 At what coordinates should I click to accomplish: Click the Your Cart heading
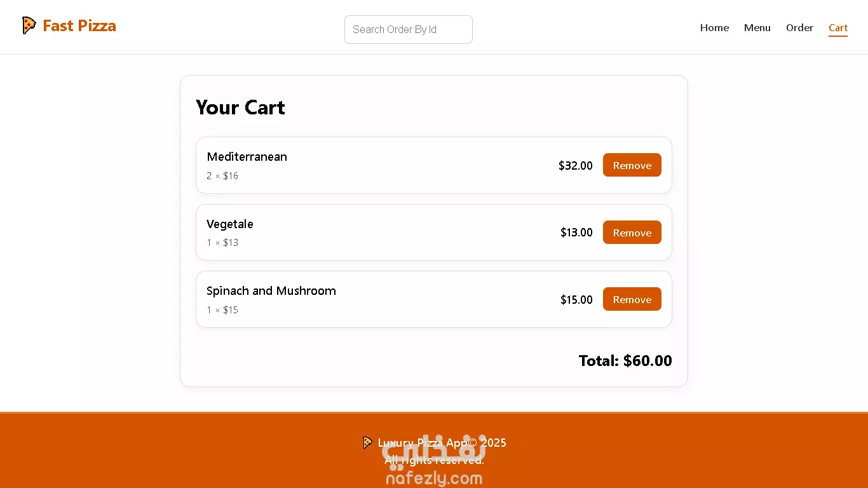pos(240,107)
